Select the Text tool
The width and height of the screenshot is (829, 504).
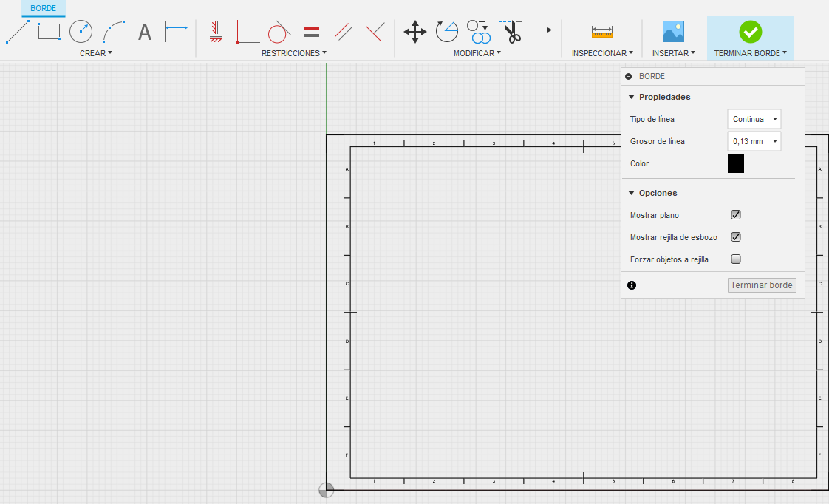click(144, 33)
